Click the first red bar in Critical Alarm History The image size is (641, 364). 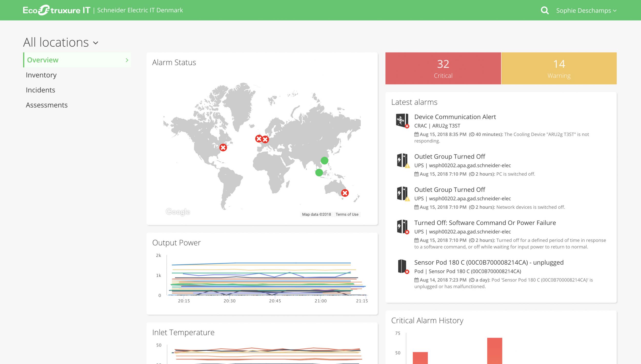click(420, 358)
